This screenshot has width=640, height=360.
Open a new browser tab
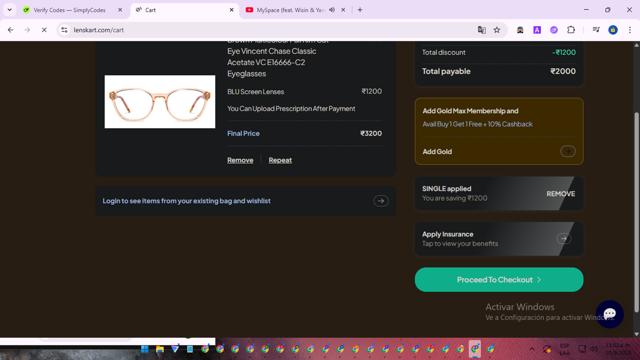click(360, 10)
